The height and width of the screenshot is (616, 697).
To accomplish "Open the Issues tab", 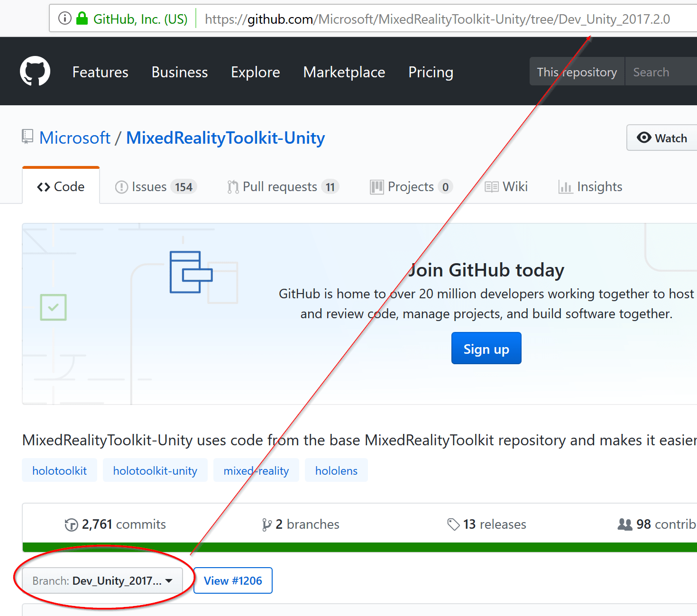I will click(156, 187).
